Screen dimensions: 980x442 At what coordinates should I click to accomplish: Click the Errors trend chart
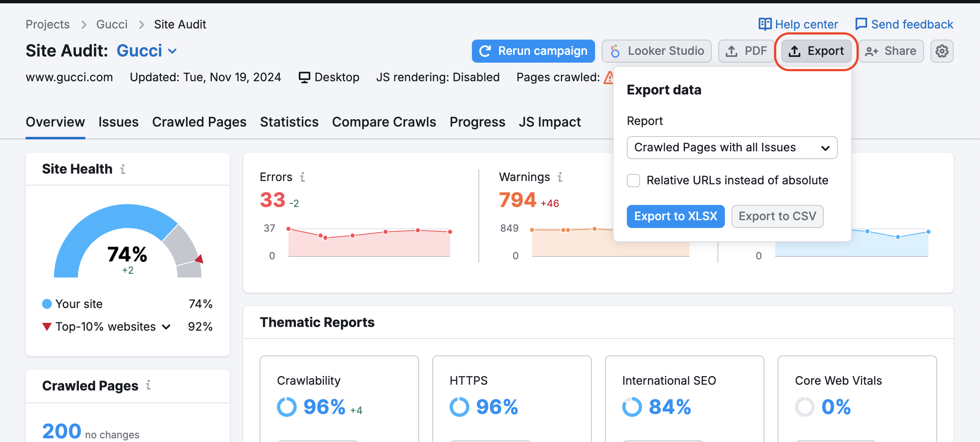(369, 242)
